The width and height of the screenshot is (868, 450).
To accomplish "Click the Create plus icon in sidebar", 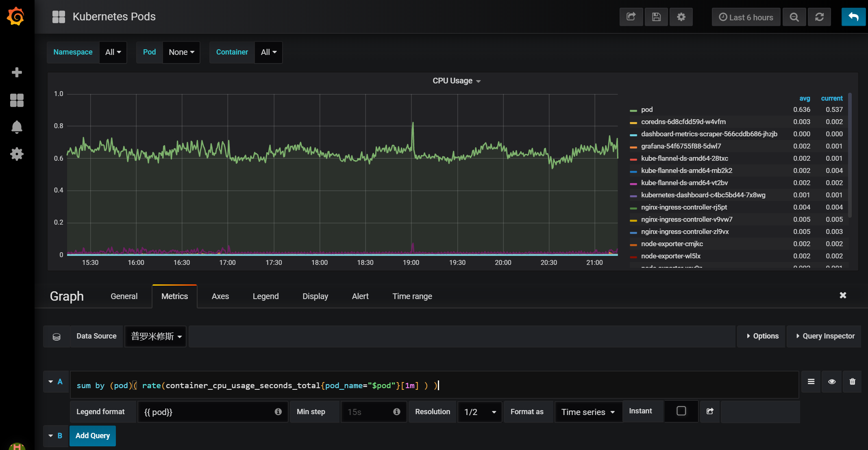I will (17, 72).
